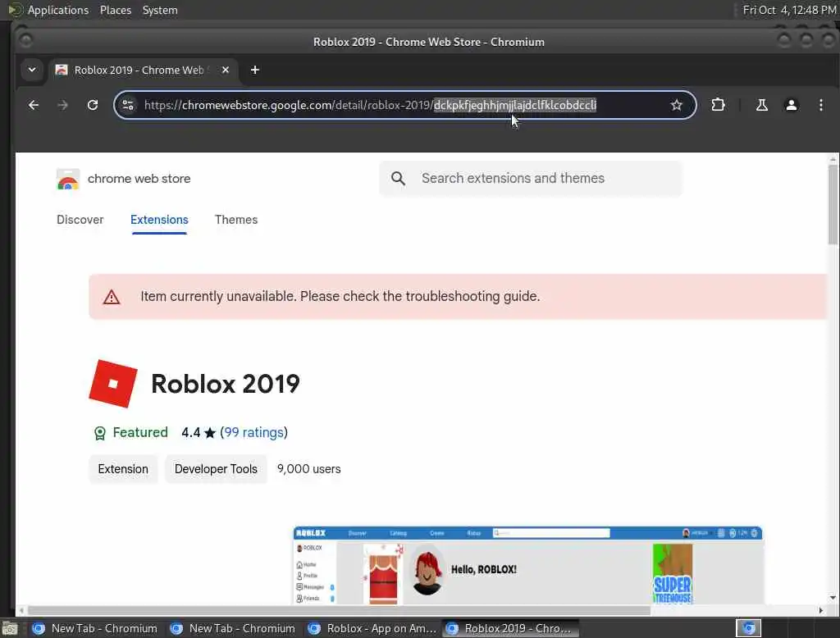Switch to Roblox - App on Am... taskbar window
This screenshot has height=638, width=840.
[x=373, y=628]
